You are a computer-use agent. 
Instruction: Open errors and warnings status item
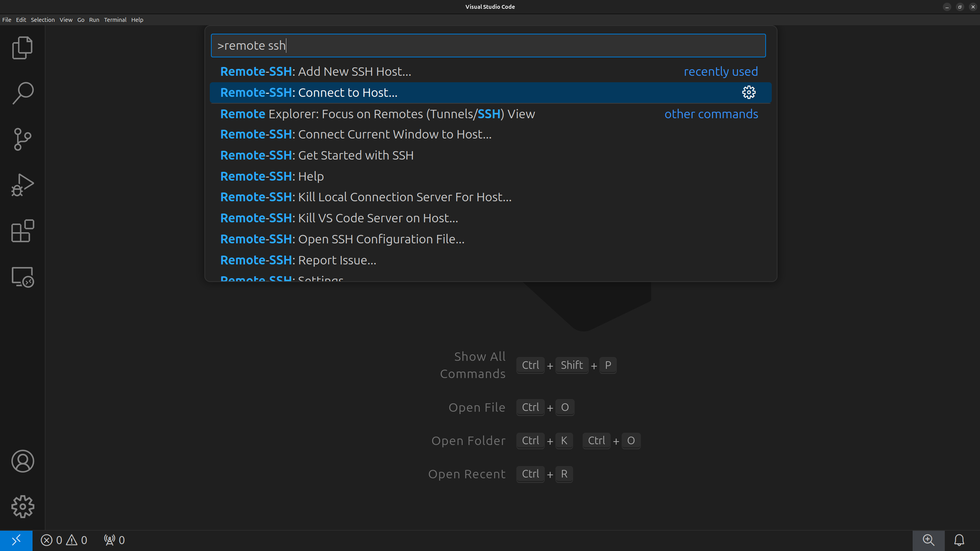click(64, 540)
